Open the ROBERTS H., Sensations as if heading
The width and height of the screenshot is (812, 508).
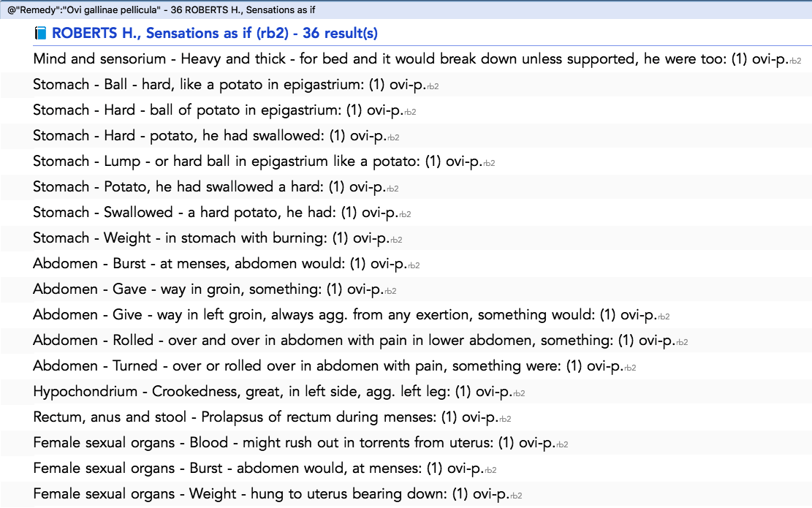214,33
